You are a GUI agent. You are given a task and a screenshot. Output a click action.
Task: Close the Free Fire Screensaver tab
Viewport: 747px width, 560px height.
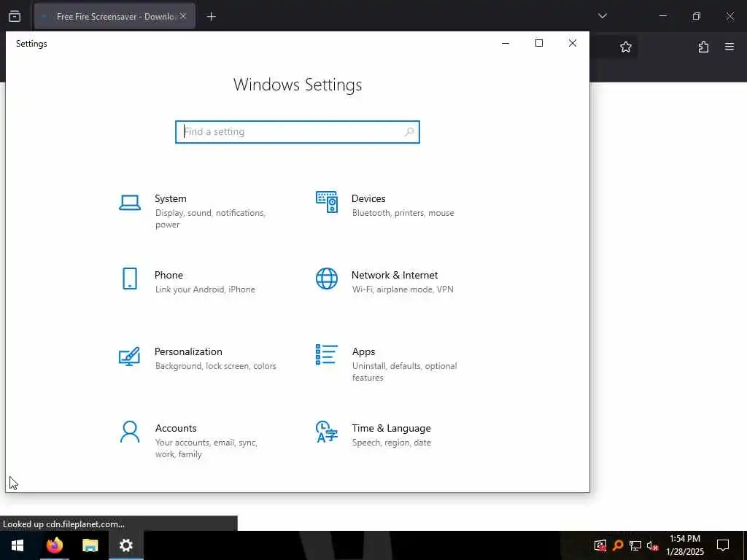tap(183, 16)
